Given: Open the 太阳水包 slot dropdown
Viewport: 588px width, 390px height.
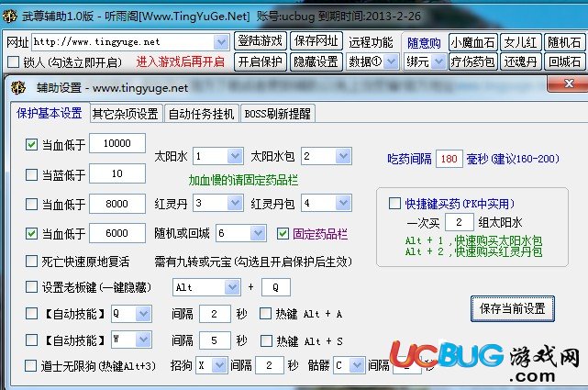Looking at the screenshot, I should 343,156.
